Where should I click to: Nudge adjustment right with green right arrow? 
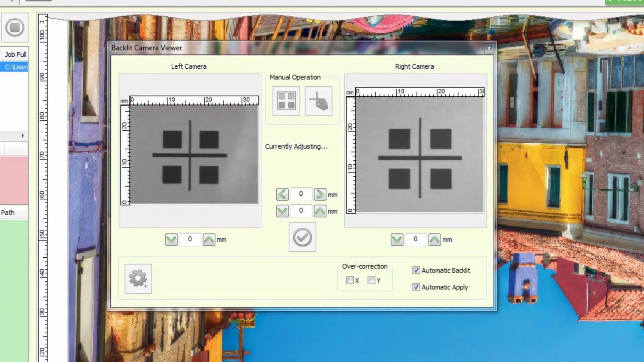click(x=320, y=194)
